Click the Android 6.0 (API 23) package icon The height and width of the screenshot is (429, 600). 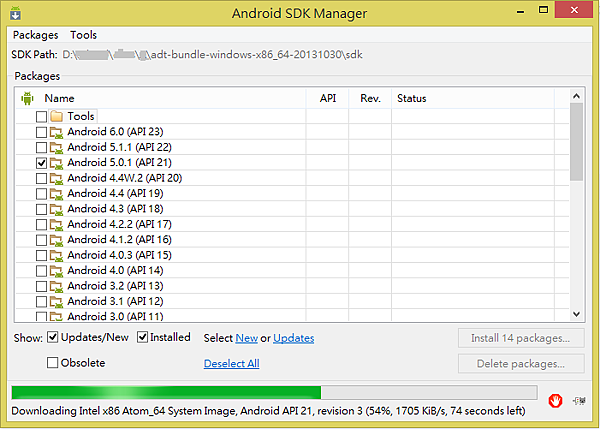coord(57,132)
